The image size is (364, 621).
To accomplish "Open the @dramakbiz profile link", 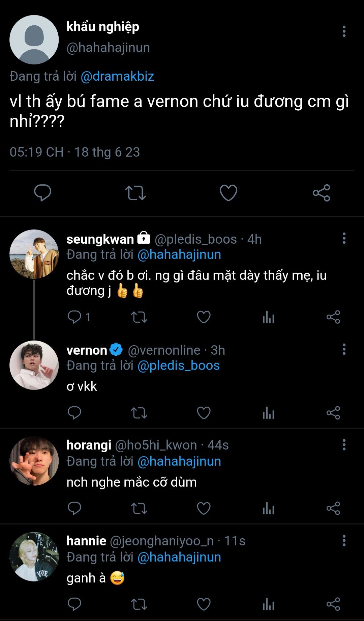I will click(117, 76).
